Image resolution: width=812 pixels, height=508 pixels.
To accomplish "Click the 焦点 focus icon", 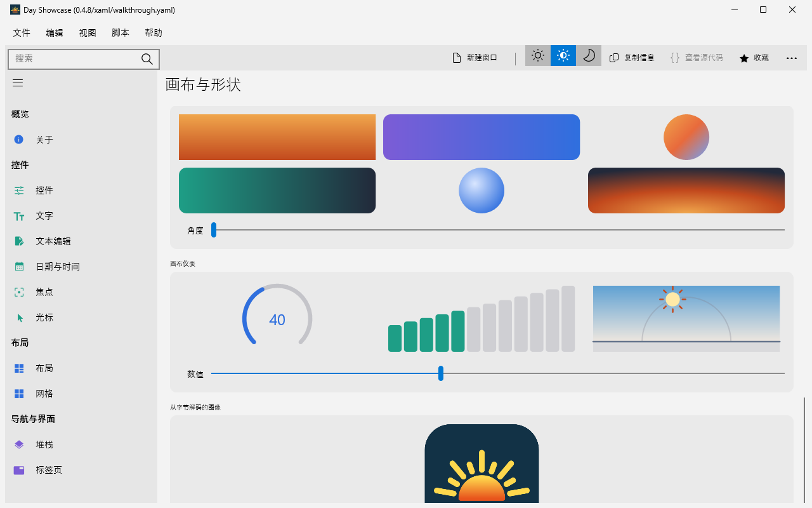I will click(x=19, y=292).
